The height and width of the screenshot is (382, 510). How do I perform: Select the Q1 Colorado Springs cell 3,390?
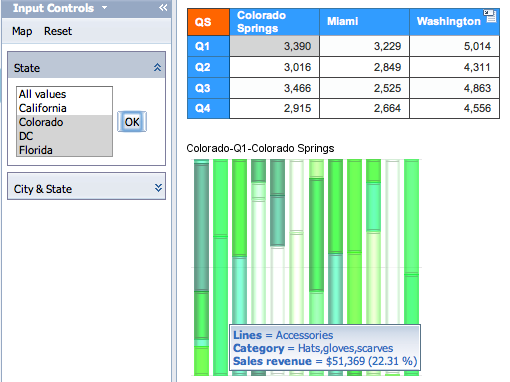274,46
